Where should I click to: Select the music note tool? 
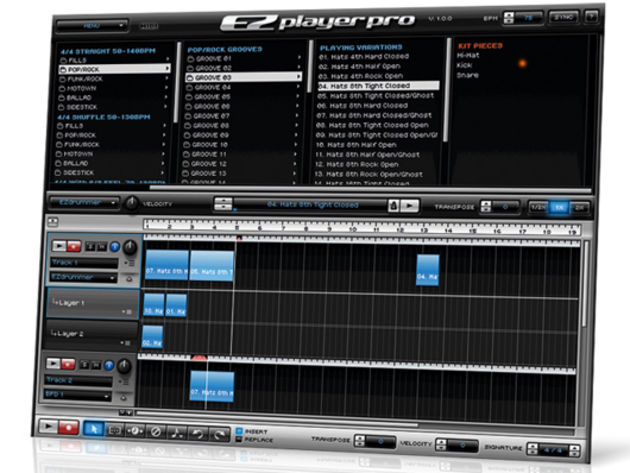coord(177,433)
